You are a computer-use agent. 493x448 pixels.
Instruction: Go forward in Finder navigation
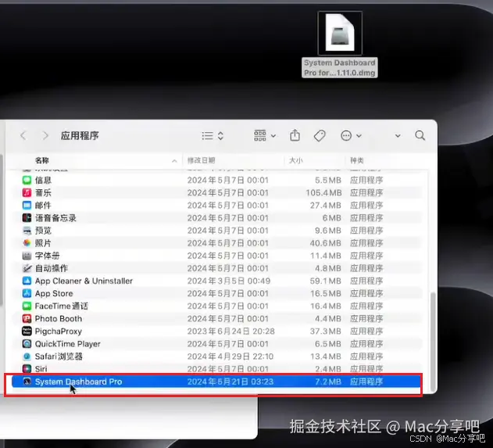[x=45, y=135]
